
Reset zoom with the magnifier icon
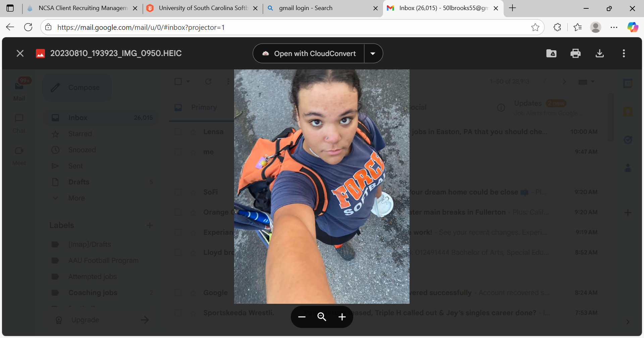[322, 317]
